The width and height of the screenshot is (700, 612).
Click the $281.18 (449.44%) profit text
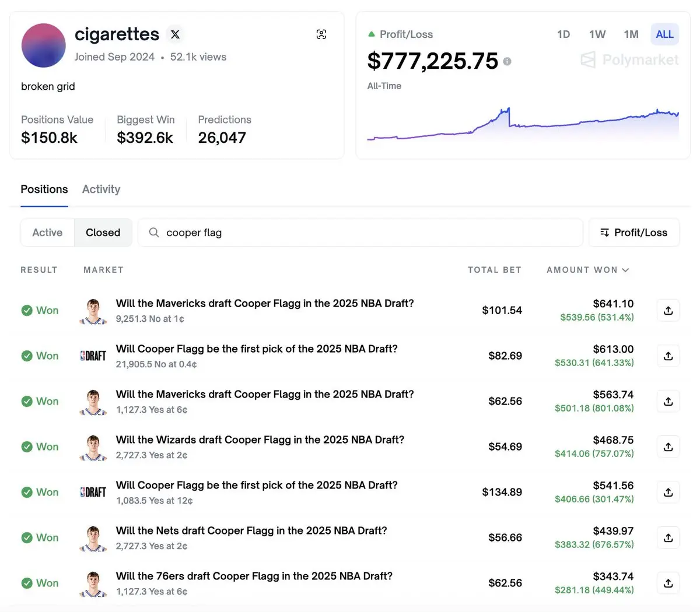pyautogui.click(x=594, y=590)
